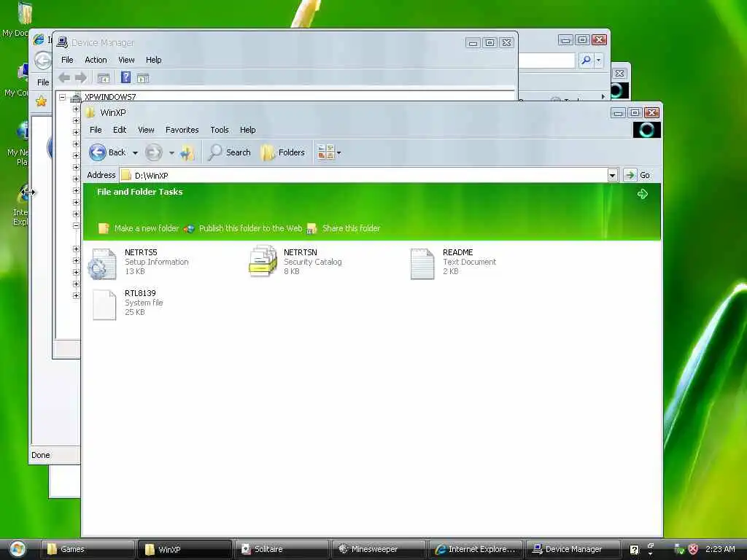
Task: Switch to Device Manager taskbar button
Action: (x=573, y=550)
